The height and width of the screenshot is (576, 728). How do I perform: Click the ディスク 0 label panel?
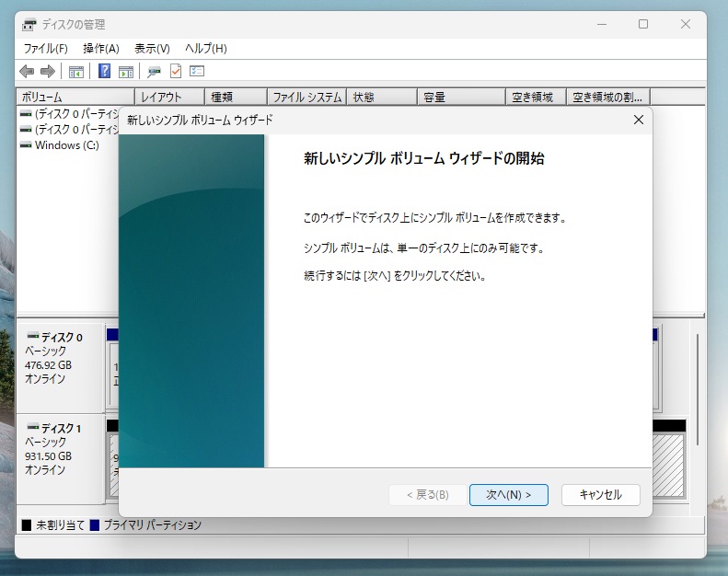point(61,366)
